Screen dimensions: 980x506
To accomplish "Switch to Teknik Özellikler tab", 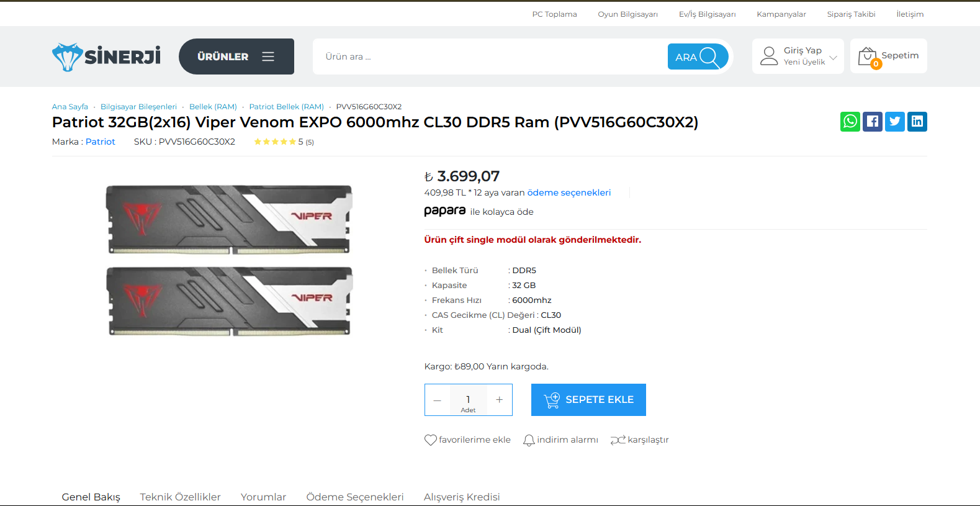I will pos(180,497).
